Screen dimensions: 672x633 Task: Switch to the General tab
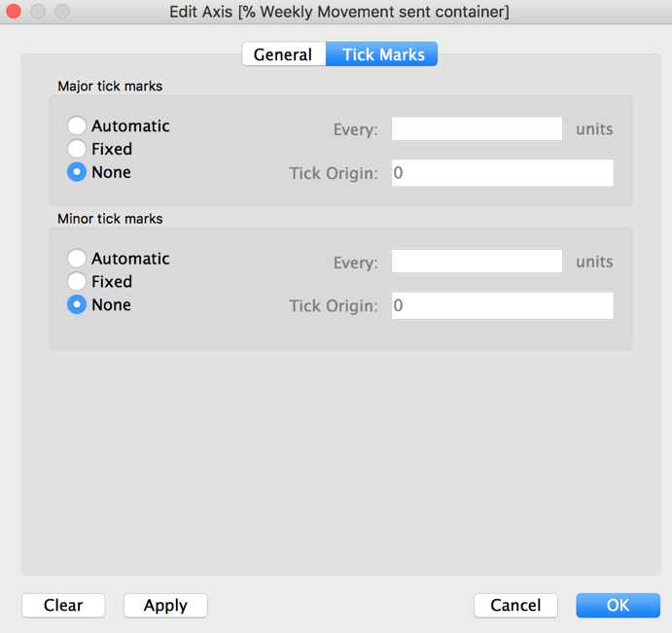tap(284, 54)
